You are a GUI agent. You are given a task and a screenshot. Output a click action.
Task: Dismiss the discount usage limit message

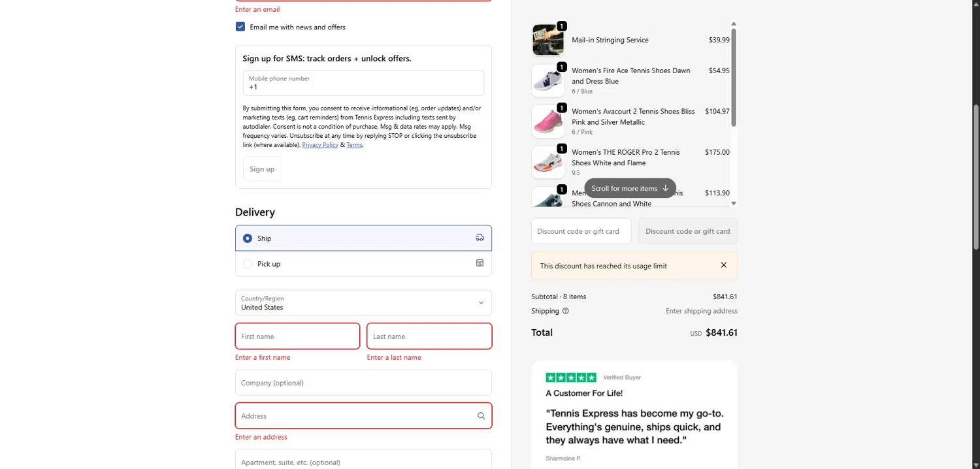pos(723,265)
